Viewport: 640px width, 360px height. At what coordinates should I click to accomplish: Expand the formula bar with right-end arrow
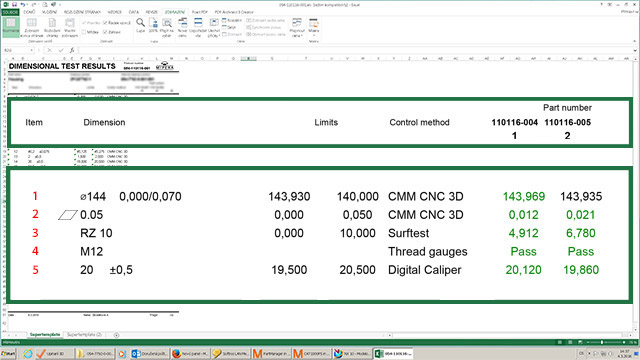click(x=635, y=50)
